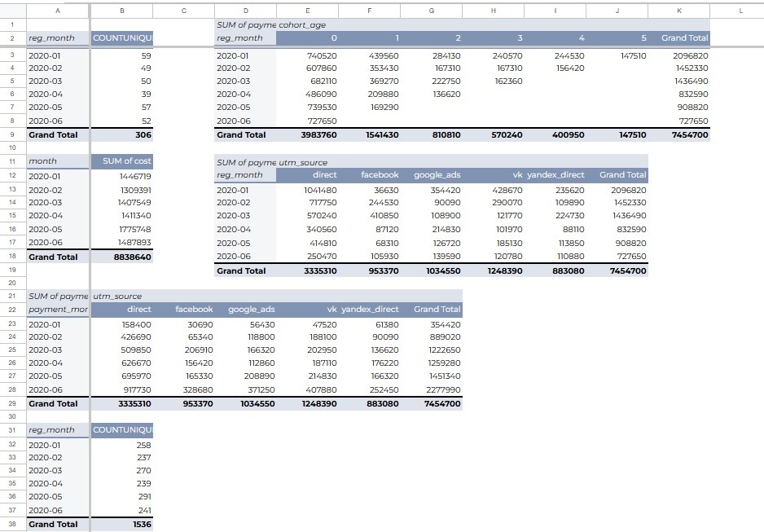Click the 139590 cell

(431, 256)
